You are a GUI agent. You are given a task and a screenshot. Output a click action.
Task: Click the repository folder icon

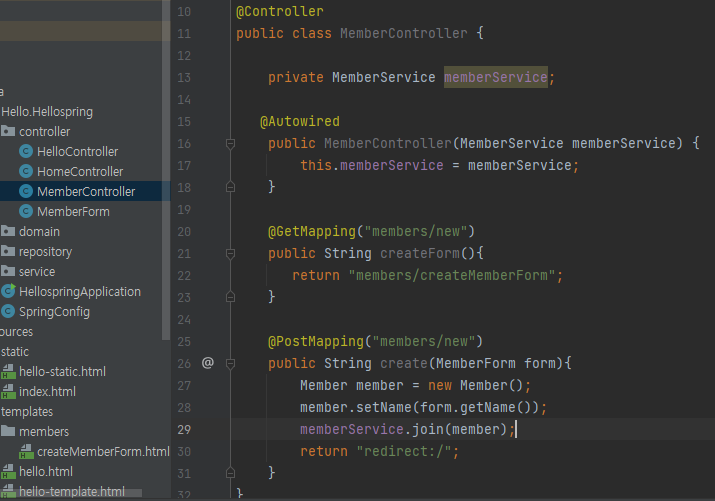click(8, 251)
